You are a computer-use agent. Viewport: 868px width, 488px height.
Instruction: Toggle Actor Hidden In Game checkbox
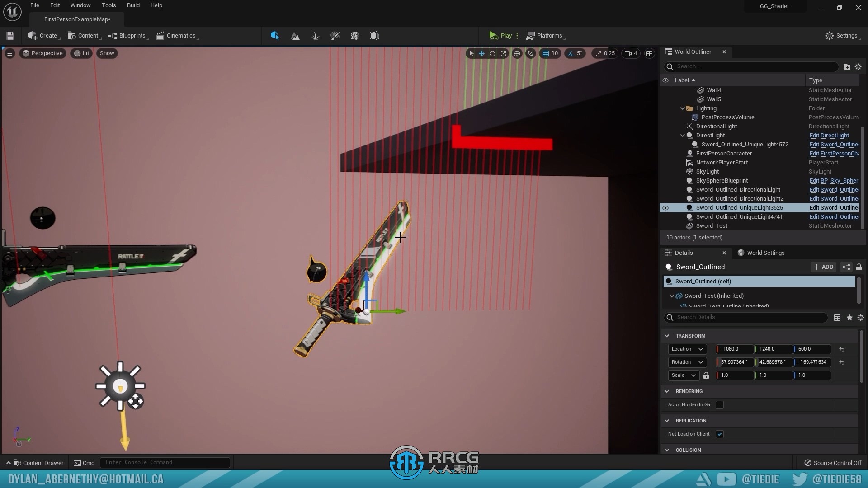720,404
